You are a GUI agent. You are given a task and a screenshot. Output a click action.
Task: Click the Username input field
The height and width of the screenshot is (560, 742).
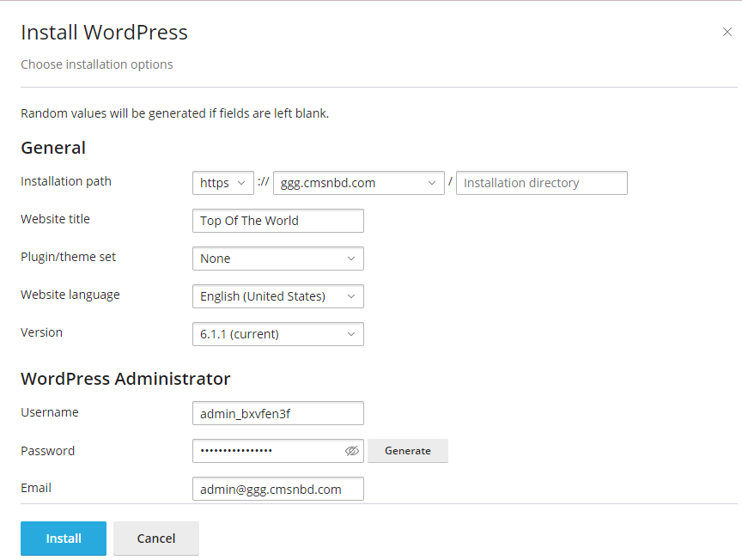coord(278,413)
